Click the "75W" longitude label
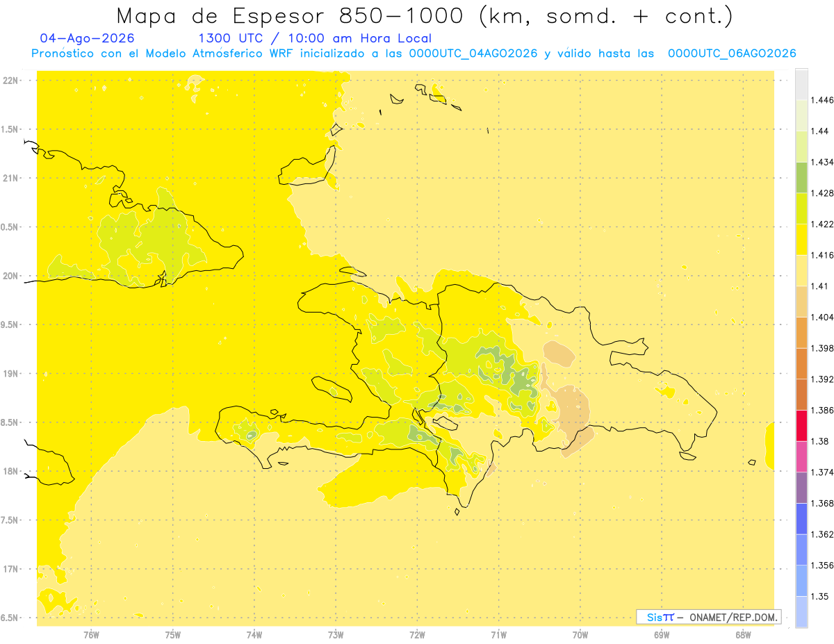834x644 pixels. click(x=173, y=634)
